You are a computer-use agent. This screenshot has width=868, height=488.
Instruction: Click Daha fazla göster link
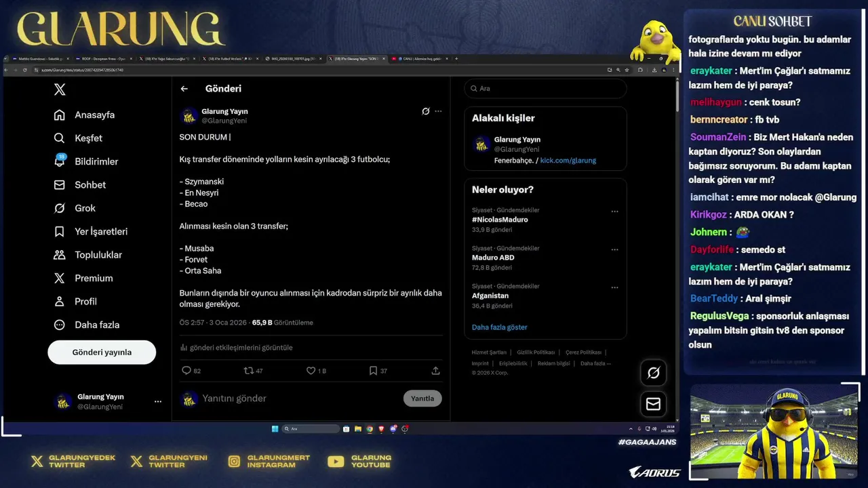pyautogui.click(x=500, y=327)
